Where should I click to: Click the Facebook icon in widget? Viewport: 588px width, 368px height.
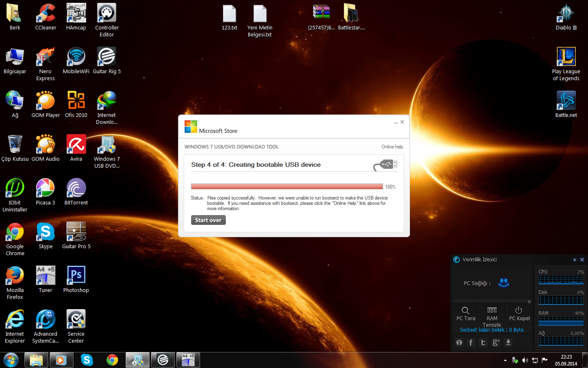click(471, 343)
